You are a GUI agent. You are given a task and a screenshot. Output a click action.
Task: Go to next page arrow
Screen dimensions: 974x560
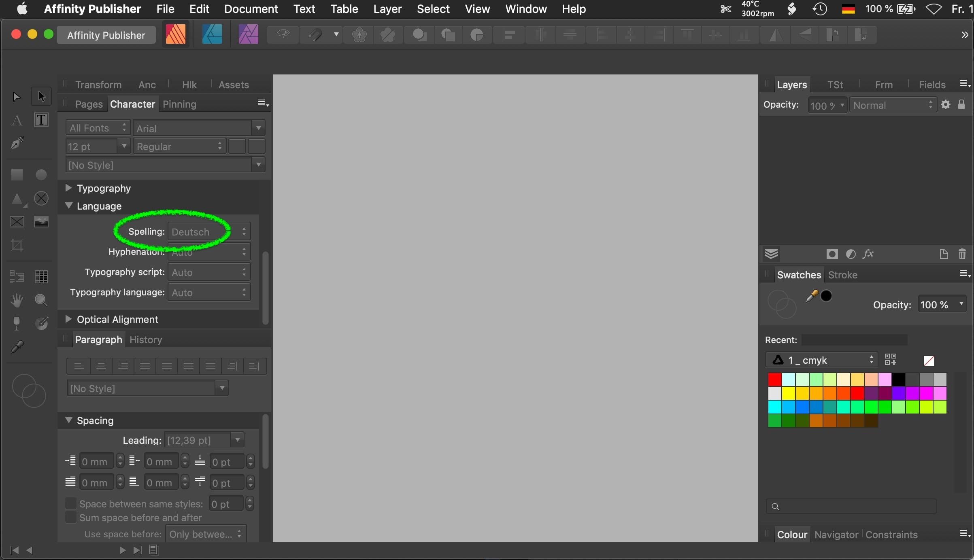click(122, 550)
